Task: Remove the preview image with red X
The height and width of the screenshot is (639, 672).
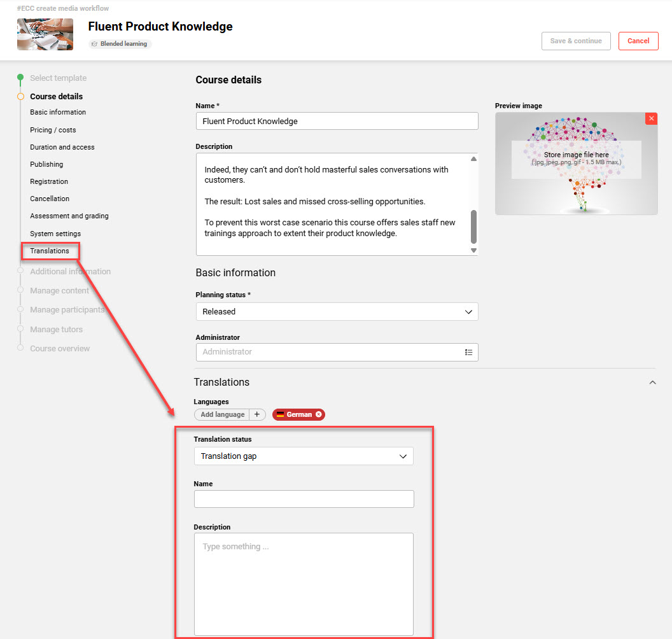Action: [651, 119]
